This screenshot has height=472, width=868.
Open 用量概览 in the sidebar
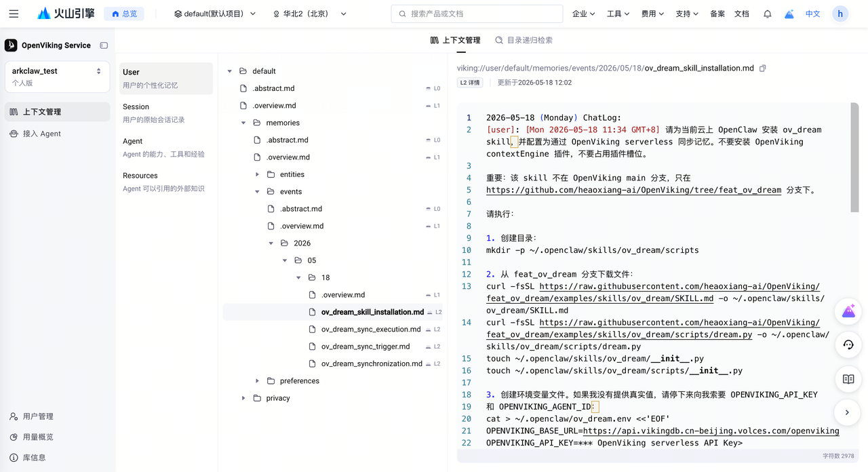[31, 437]
